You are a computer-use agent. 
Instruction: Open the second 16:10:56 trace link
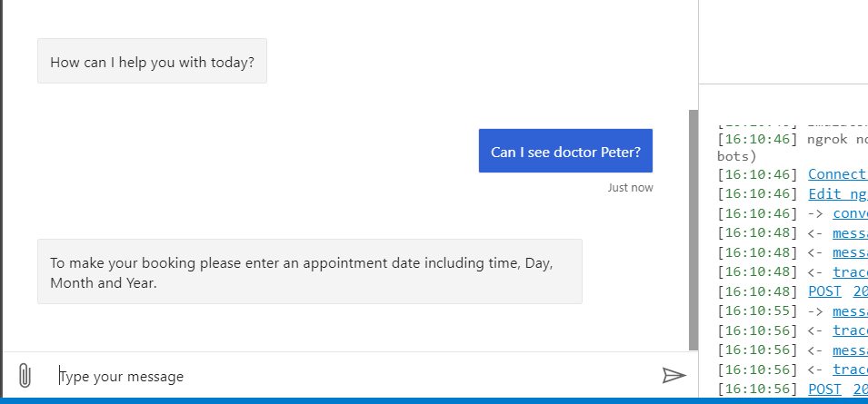tap(850, 370)
